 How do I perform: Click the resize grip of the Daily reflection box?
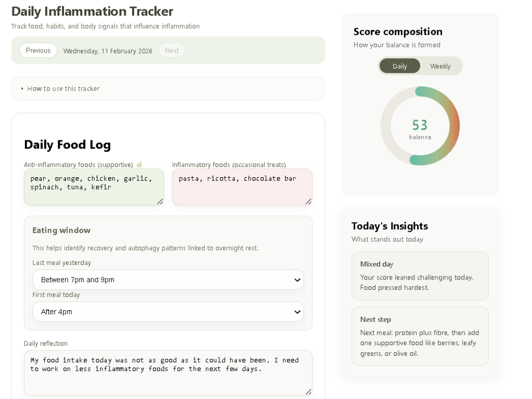[308, 392]
